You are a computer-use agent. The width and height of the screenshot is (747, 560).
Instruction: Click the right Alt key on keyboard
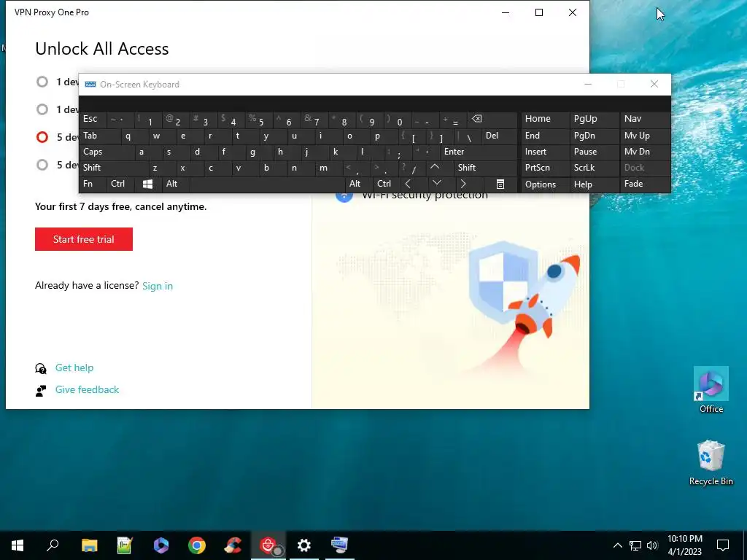[357, 184]
